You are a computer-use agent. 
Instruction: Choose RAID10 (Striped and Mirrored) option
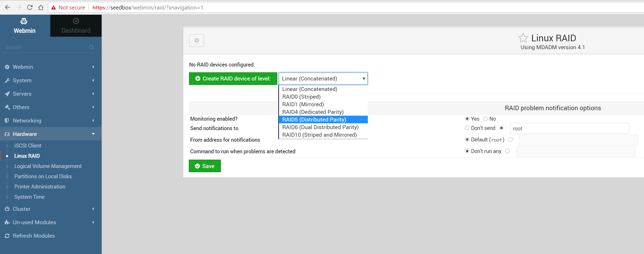(323, 135)
